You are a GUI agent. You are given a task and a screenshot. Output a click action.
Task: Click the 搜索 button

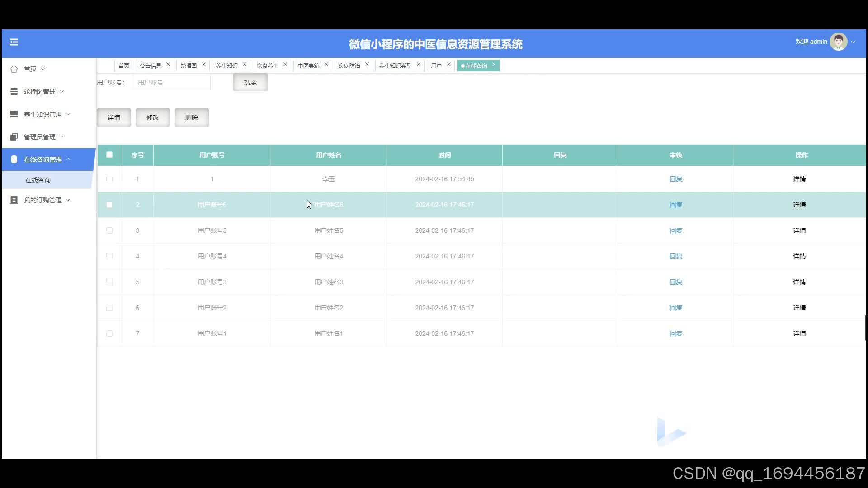click(x=250, y=82)
